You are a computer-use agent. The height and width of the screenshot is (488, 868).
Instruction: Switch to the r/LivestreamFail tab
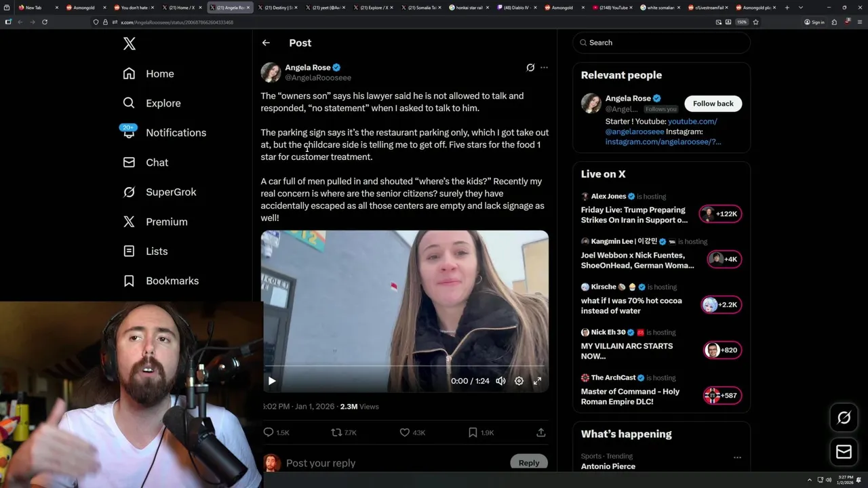tap(708, 7)
